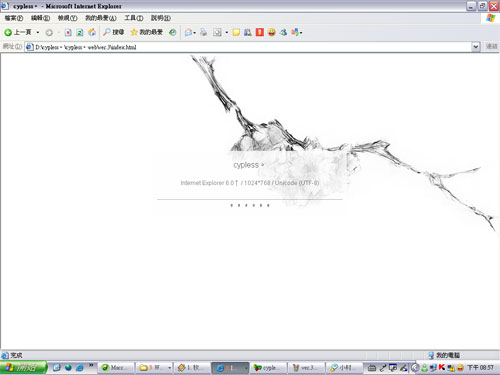
Task: Click the 下午 08:57 system clock
Action: tap(480, 368)
